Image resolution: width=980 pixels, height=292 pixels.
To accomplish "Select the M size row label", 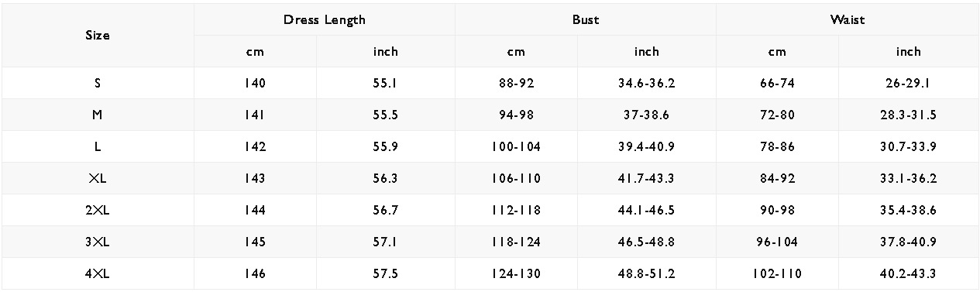I will click(x=98, y=115).
